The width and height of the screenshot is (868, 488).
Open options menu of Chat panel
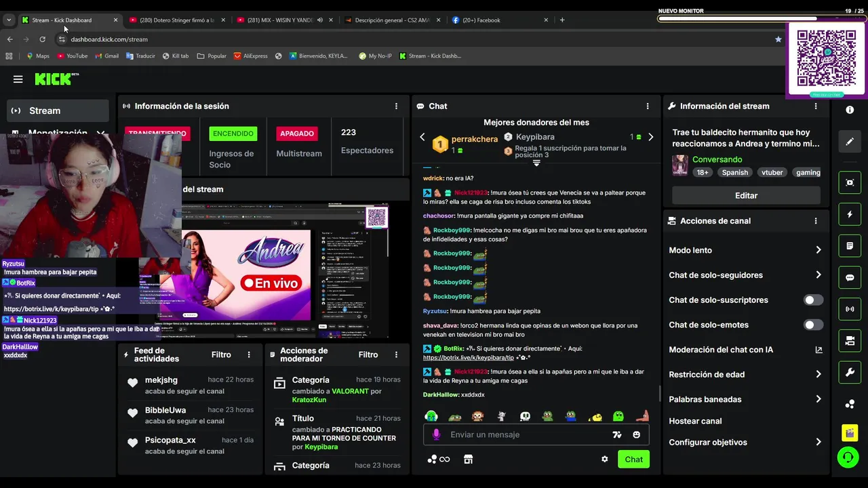tap(648, 106)
